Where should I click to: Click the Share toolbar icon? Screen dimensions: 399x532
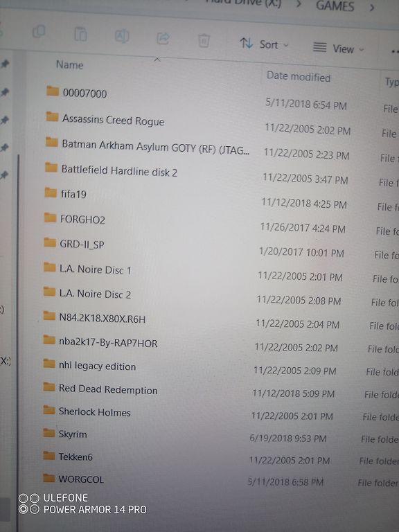point(163,38)
